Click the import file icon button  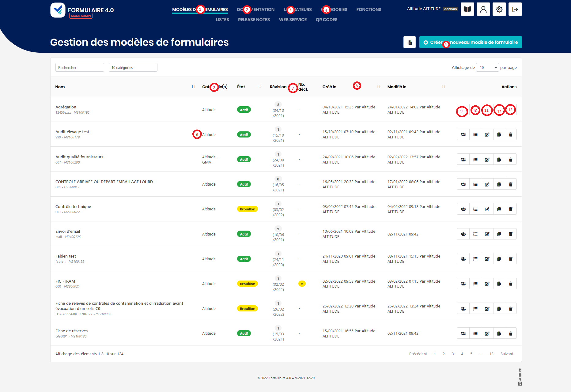pyautogui.click(x=409, y=42)
